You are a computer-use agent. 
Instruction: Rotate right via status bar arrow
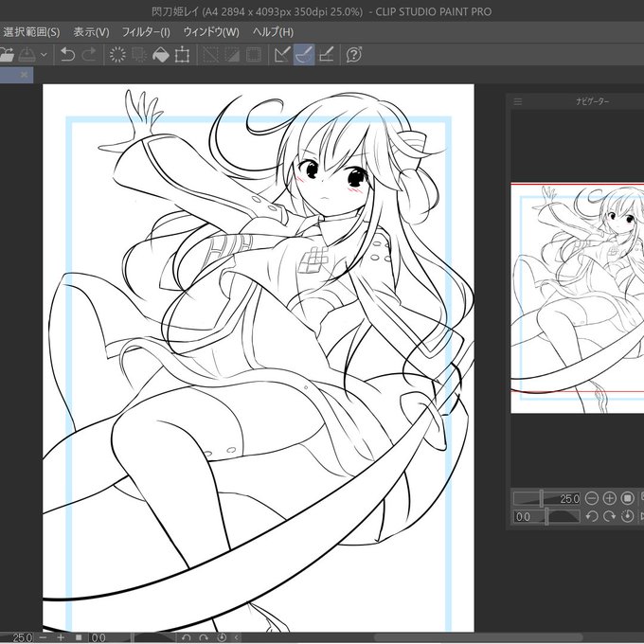204,637
